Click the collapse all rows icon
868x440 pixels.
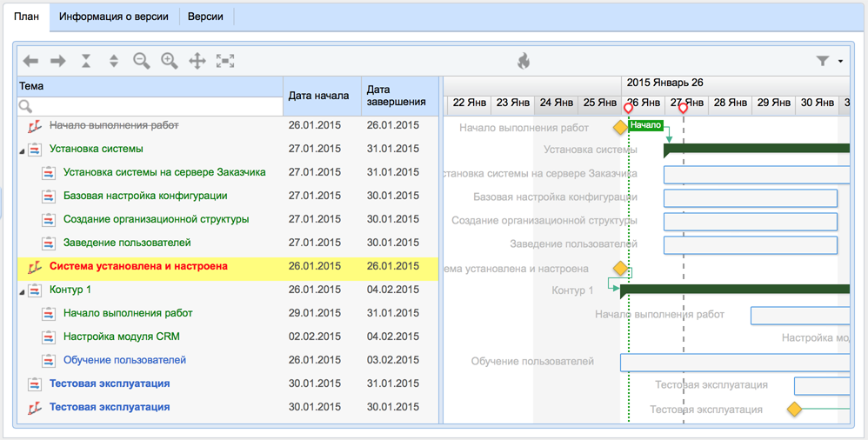[x=86, y=61]
